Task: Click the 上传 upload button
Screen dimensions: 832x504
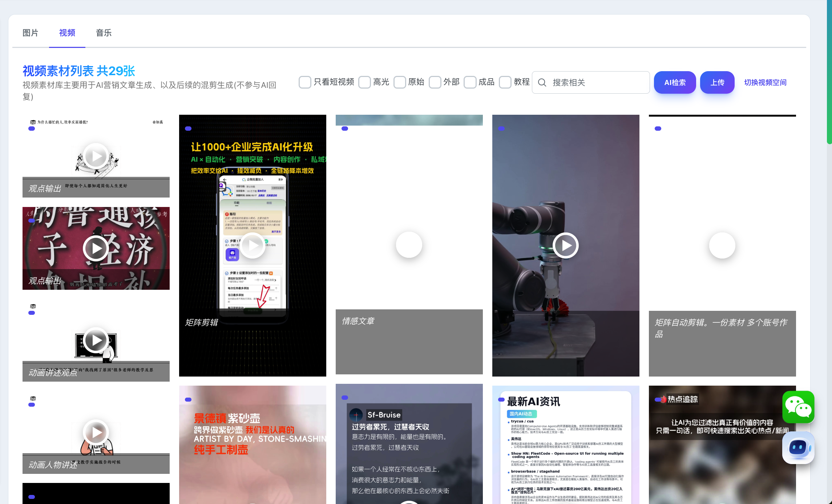Action: 717,82
